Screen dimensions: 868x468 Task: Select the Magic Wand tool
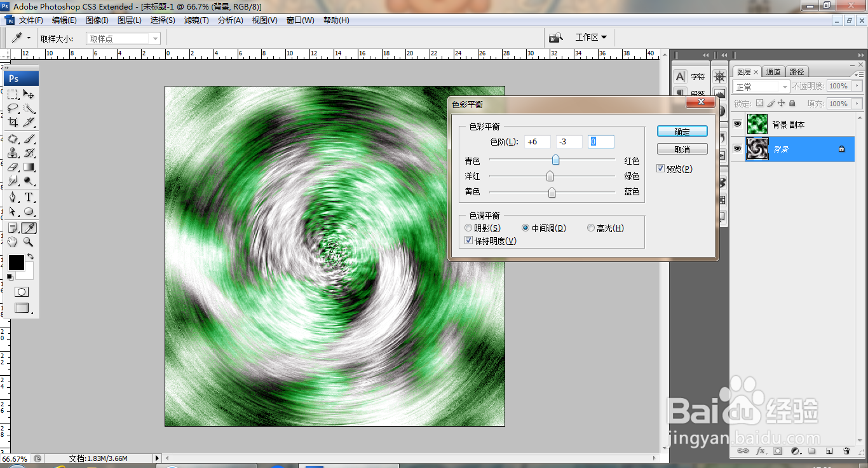tap(29, 108)
